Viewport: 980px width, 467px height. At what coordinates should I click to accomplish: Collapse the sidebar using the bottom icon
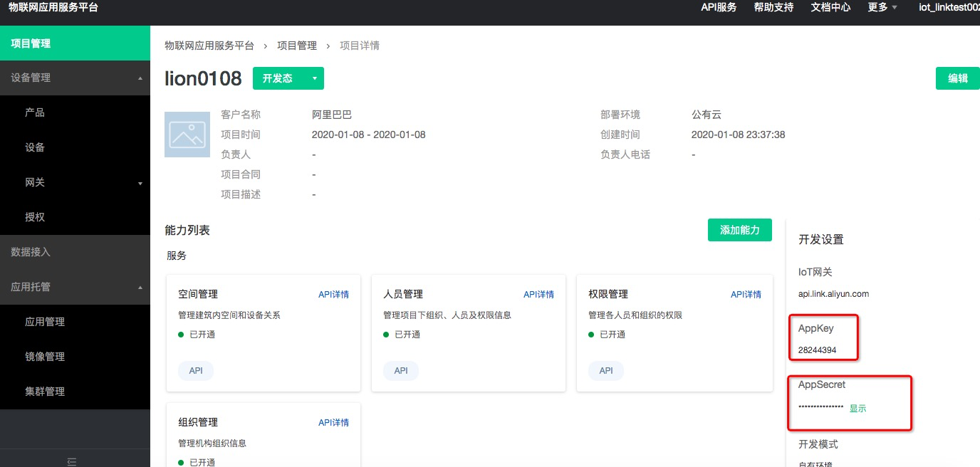[x=71, y=462]
